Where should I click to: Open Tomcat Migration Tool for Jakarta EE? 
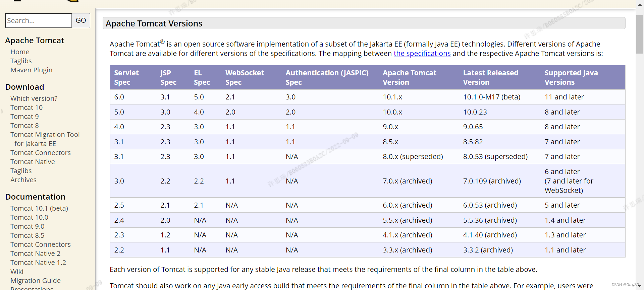click(45, 139)
